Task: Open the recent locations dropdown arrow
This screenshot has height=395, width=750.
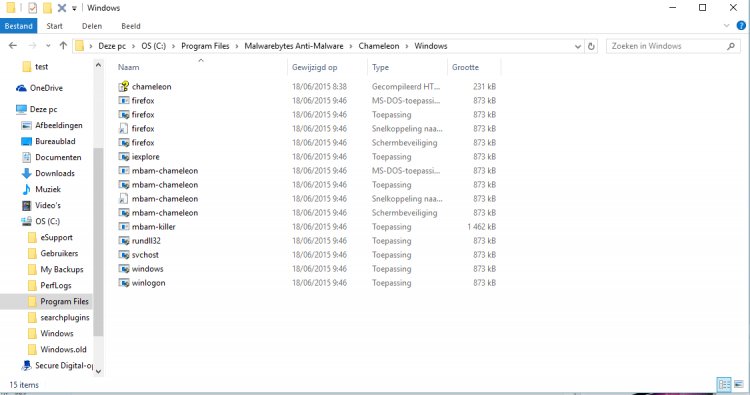Action: point(48,46)
